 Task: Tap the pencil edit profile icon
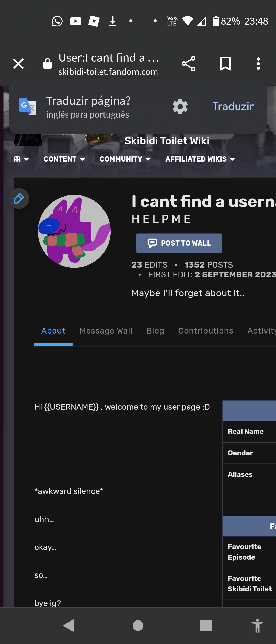[19, 199]
